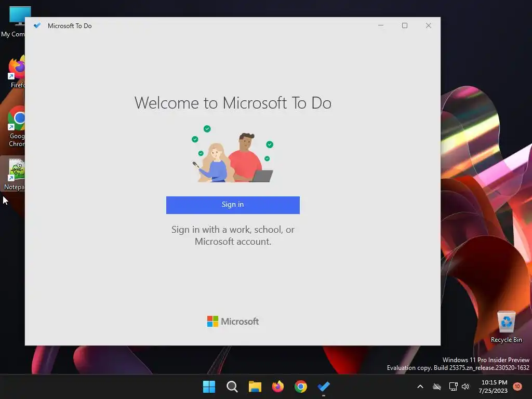Open the Windows Start menu
Viewport: 532px width, 399px height.
[x=209, y=387]
